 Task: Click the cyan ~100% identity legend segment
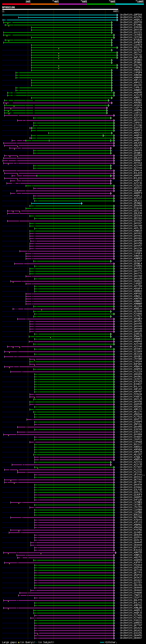click(130, 4)
